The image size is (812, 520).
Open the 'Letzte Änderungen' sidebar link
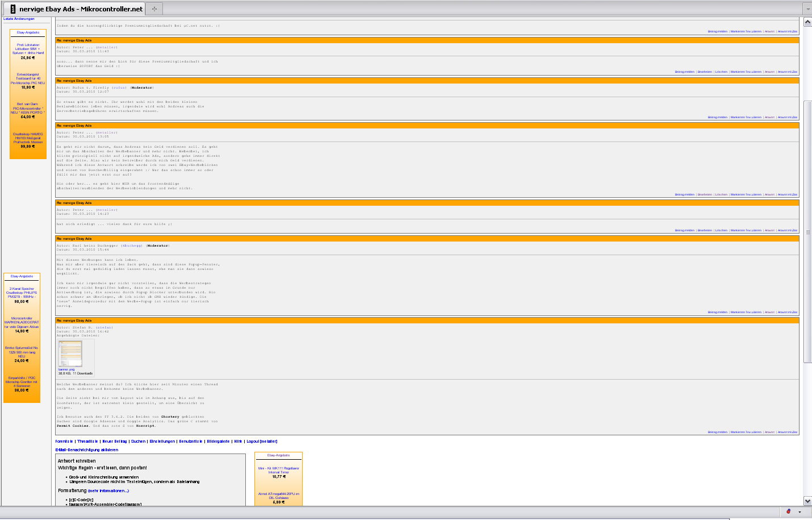point(19,19)
